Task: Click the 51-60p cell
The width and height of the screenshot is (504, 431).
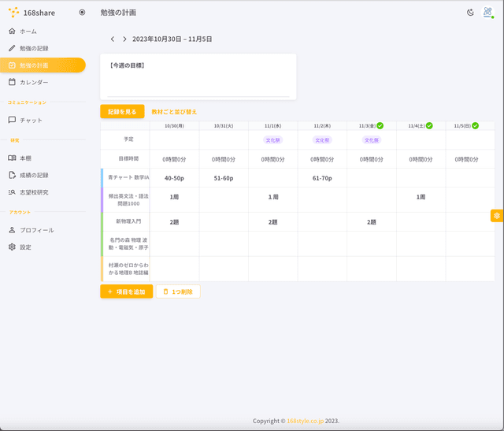Action: (x=224, y=178)
